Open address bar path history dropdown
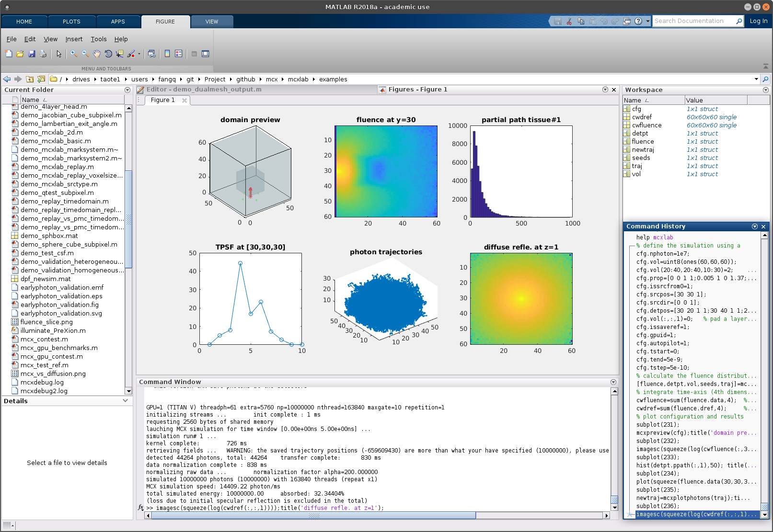 [756, 79]
